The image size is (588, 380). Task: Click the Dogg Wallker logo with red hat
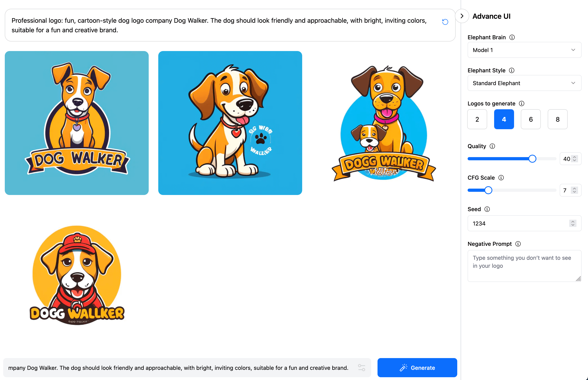pos(77,277)
